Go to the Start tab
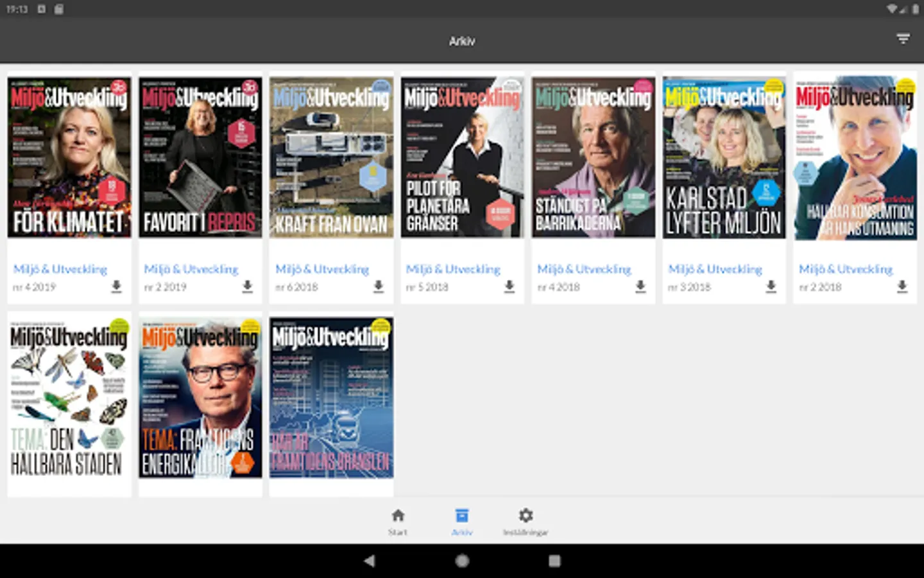 coord(398,521)
